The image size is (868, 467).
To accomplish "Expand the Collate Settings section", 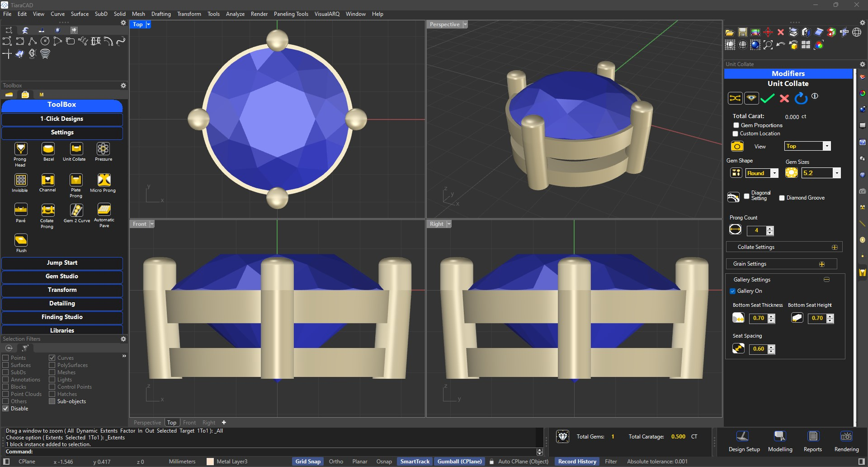I will pyautogui.click(x=835, y=247).
